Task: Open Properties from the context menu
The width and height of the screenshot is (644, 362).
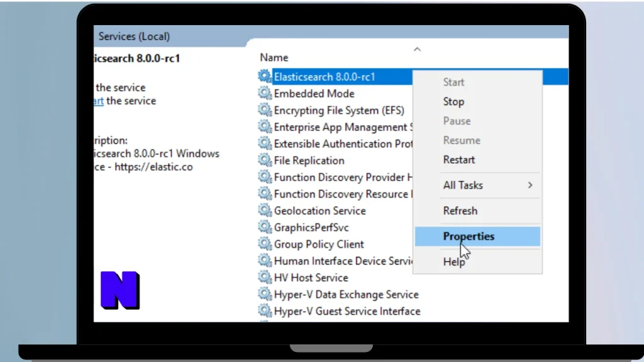Action: [x=477, y=236]
